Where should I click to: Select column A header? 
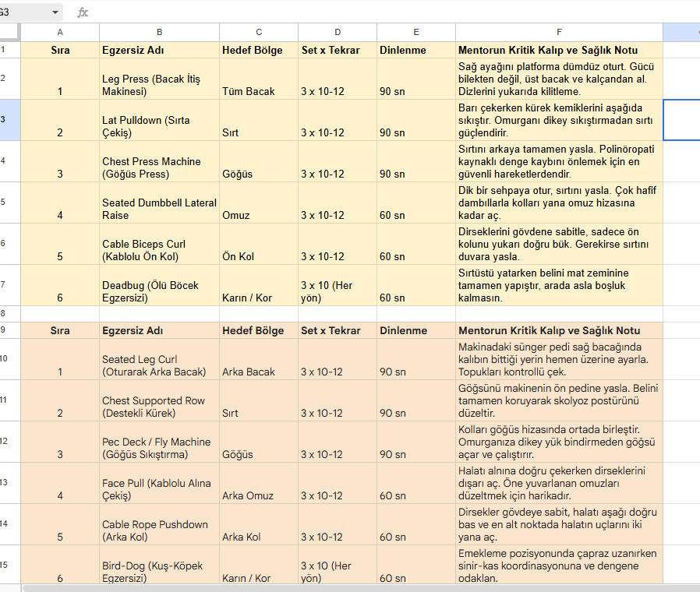click(60, 32)
